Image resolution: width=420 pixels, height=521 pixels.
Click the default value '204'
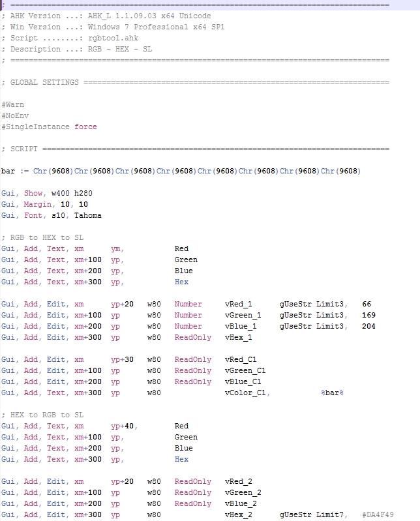(x=369, y=326)
